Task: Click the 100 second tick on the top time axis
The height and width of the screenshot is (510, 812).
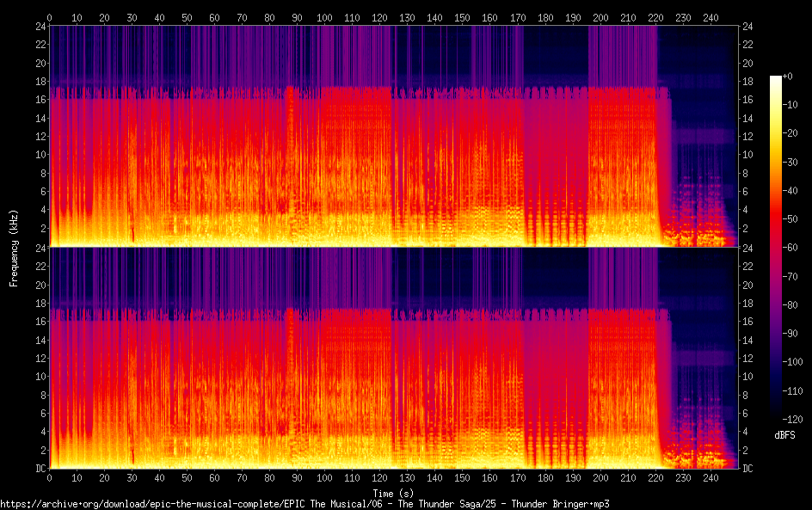Action: 324,17
